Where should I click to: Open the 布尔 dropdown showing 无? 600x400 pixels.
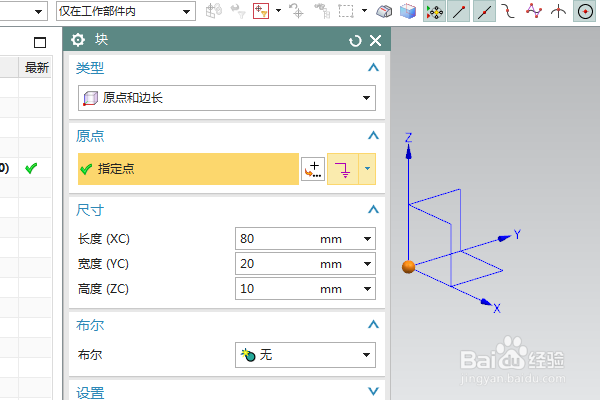(305, 355)
